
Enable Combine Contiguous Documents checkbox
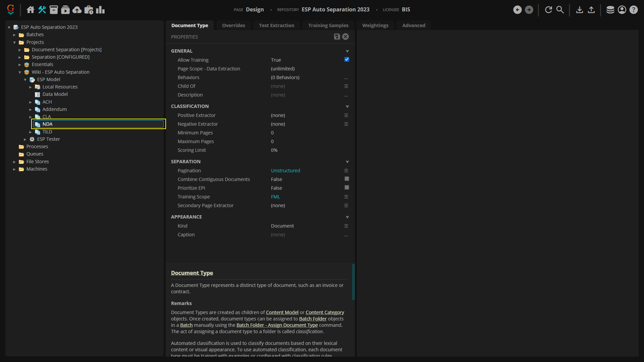click(x=346, y=179)
